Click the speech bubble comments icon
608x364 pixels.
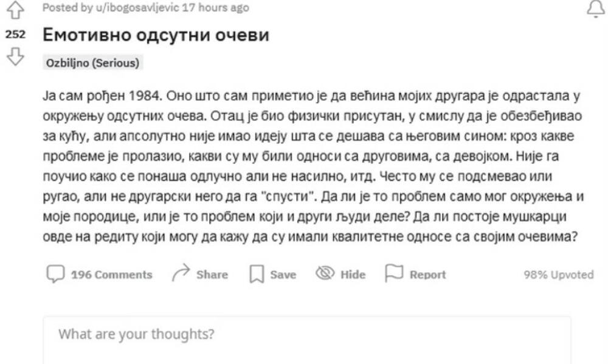[x=55, y=274]
